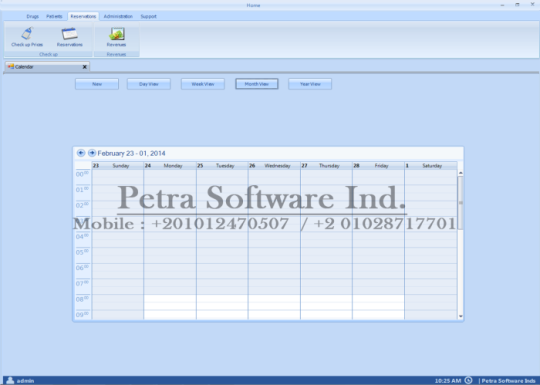Viewport: 540px width, 385px height.
Task: Click the Wednesday 09:00 time slot
Action: (274, 314)
